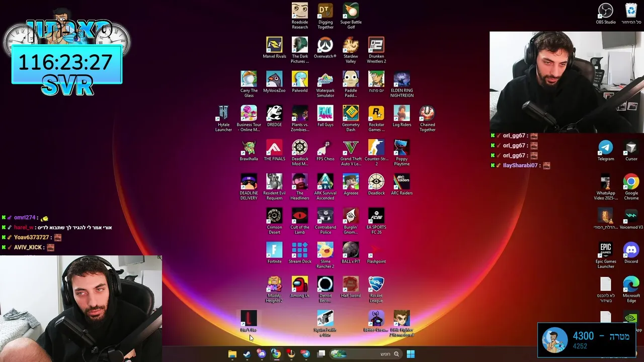This screenshot has height=362, width=644.
Task: Launch Among Us from the desktop
Action: click(300, 287)
